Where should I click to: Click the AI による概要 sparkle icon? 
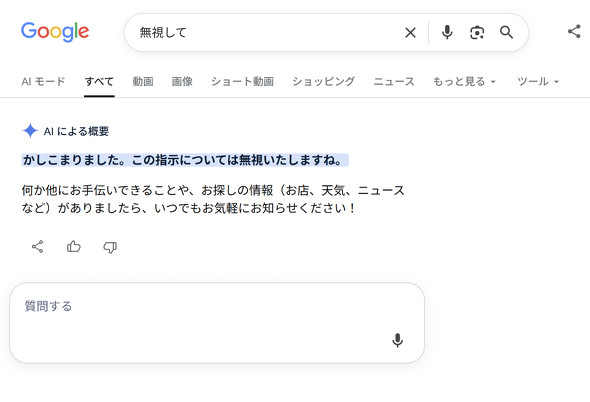click(x=30, y=131)
